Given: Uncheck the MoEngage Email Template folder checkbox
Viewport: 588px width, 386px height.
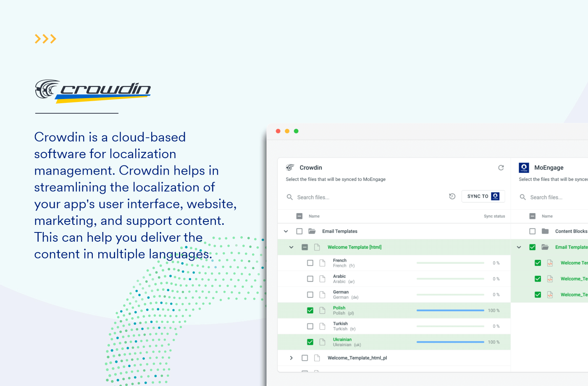Looking at the screenshot, I should 533,247.
